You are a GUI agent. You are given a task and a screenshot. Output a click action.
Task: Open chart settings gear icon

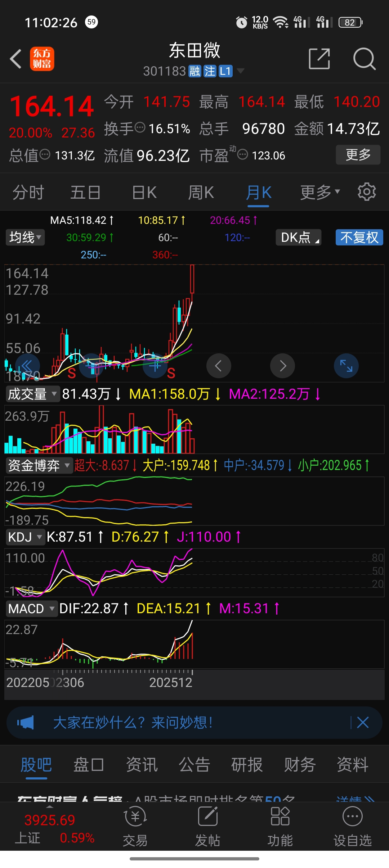click(x=367, y=192)
